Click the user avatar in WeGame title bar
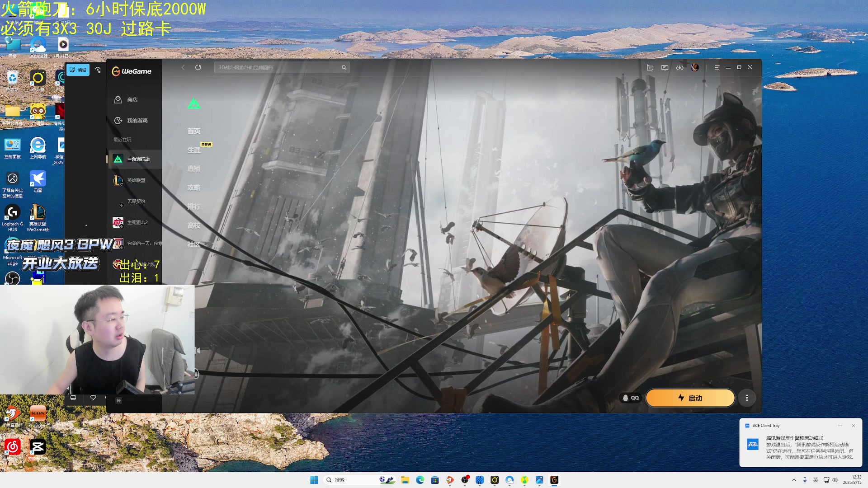The height and width of the screenshot is (488, 868). (695, 67)
